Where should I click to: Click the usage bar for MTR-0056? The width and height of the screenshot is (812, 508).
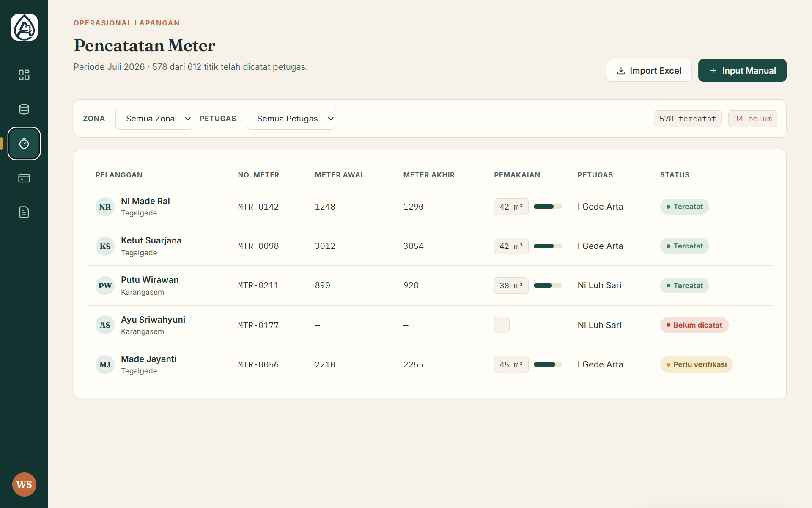pyautogui.click(x=548, y=364)
